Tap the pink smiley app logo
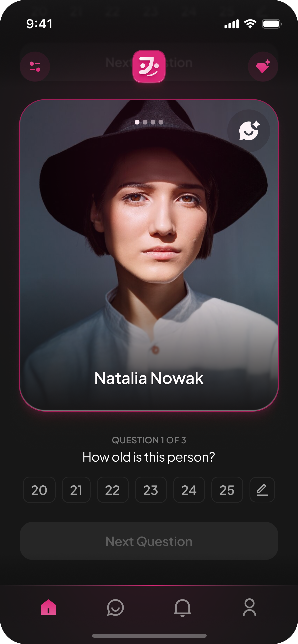The width and height of the screenshot is (298, 644). (x=149, y=66)
